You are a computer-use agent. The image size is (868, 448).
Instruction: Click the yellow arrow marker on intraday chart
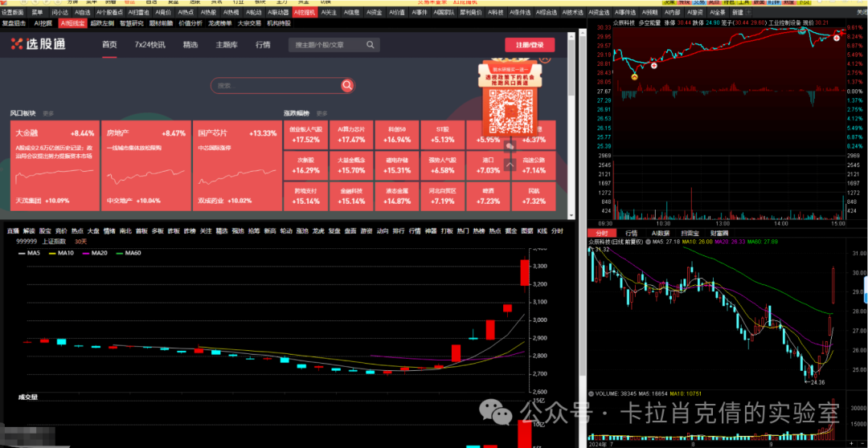coord(634,77)
